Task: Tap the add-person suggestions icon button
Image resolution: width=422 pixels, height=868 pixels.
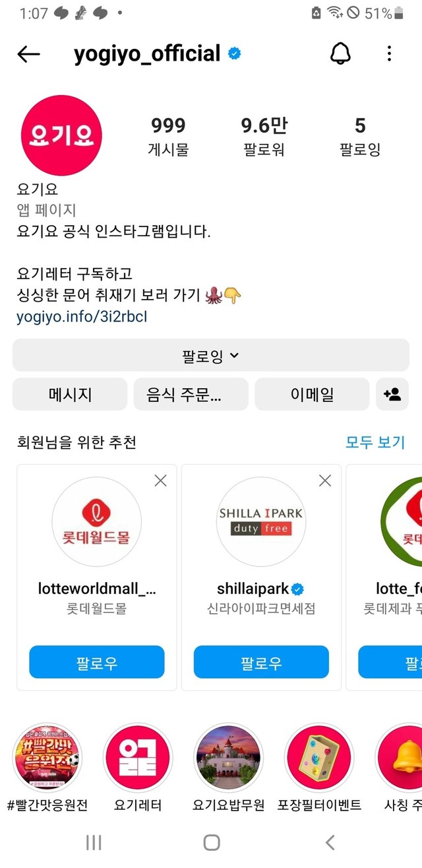Action: [392, 394]
